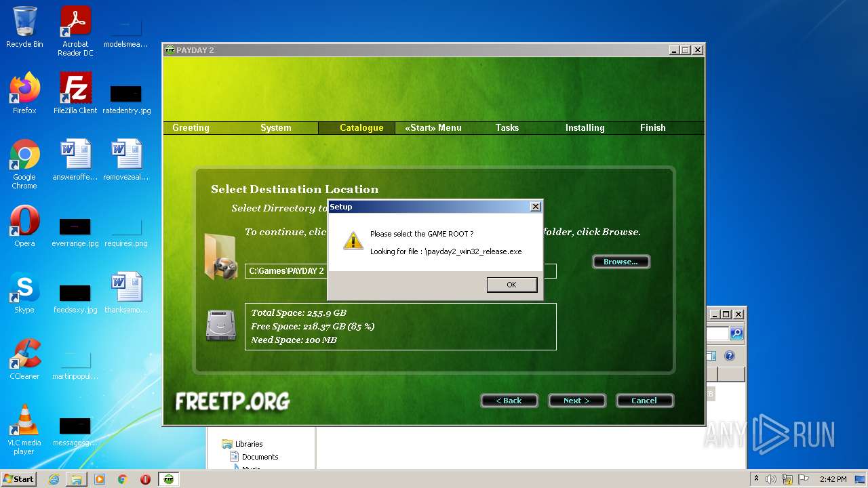Screen dimensions: 868x488
Task: Select answeroffe Word document icon
Action: pos(75,160)
